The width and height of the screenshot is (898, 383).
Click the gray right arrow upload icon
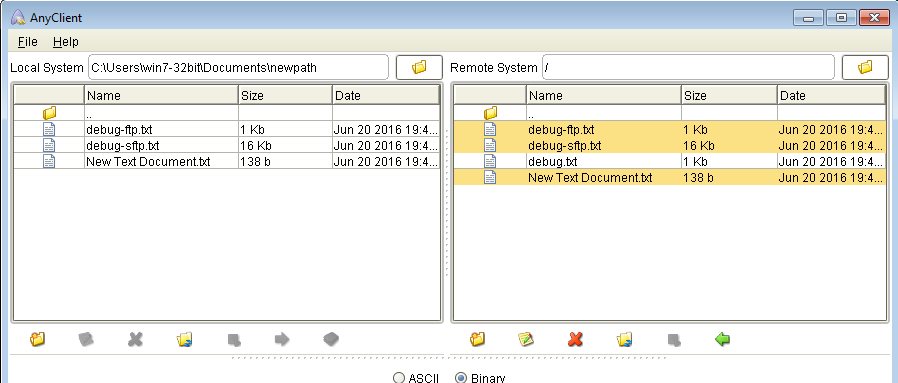click(x=282, y=339)
